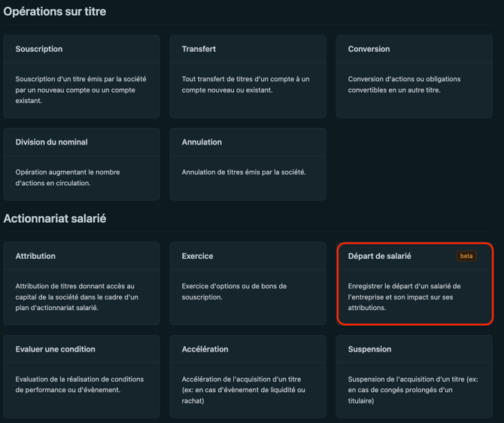
Task: Click the beta badge on Départ de salarié
Action: point(466,256)
